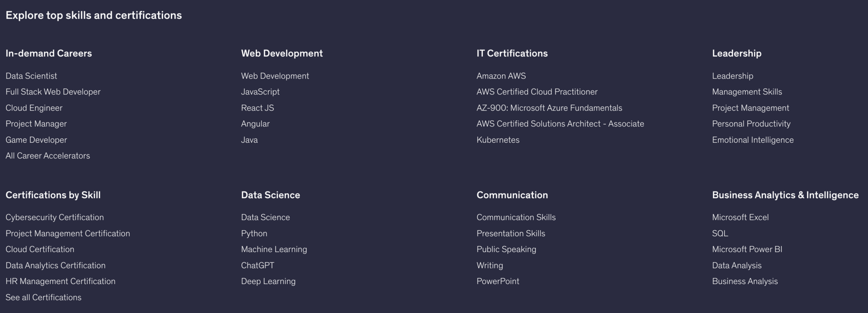Go to Public Speaking courses

pyautogui.click(x=506, y=249)
